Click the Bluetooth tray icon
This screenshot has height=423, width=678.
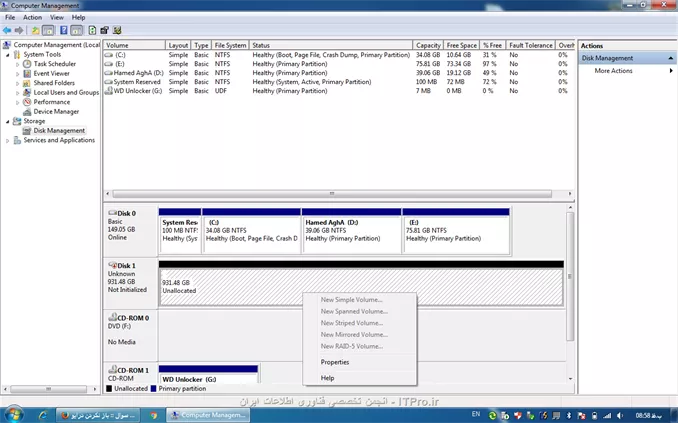coord(569,416)
